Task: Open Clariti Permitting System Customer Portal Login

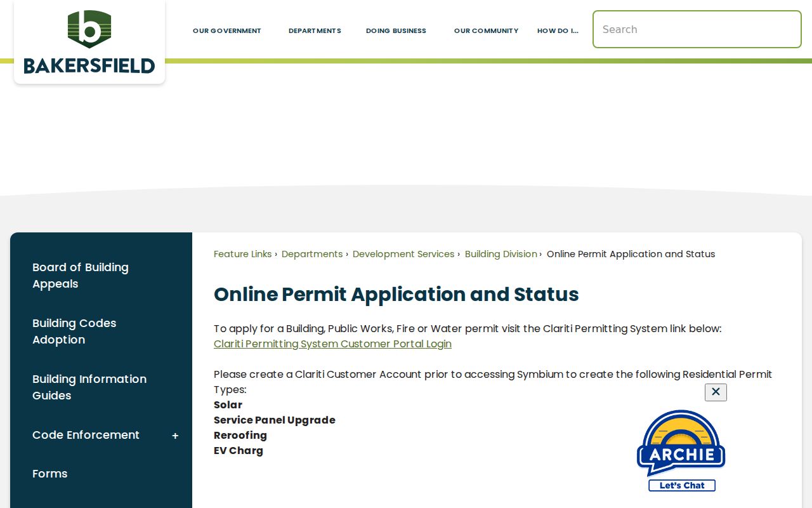Action: click(332, 344)
